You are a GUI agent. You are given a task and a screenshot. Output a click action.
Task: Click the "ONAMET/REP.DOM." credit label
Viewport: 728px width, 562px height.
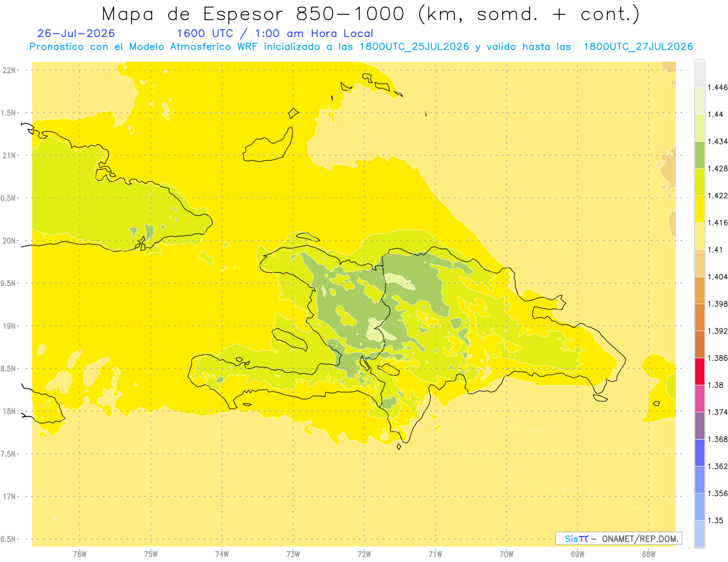pos(641,538)
